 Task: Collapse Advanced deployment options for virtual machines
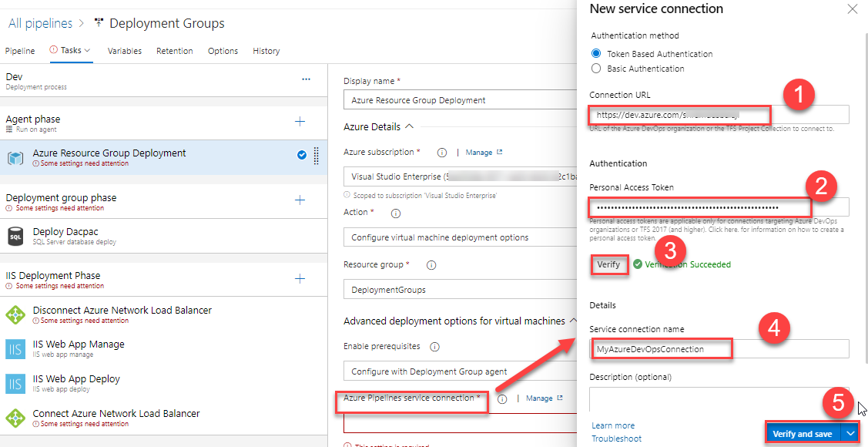click(x=573, y=321)
